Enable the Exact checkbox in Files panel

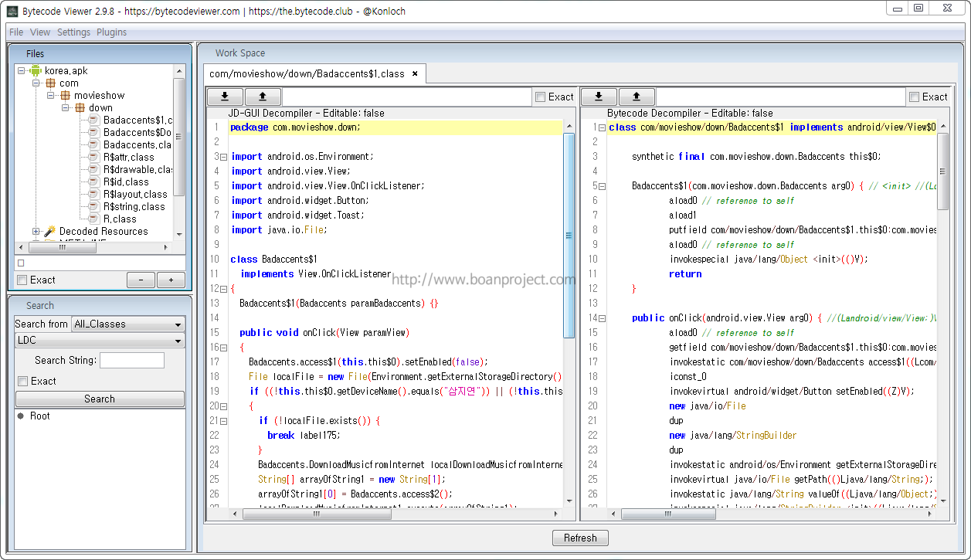click(x=22, y=280)
